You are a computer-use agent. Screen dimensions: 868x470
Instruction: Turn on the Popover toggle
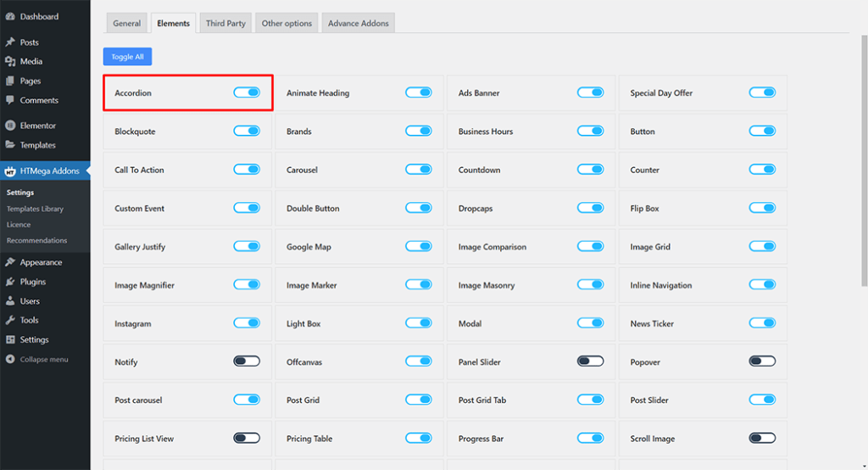(x=762, y=361)
